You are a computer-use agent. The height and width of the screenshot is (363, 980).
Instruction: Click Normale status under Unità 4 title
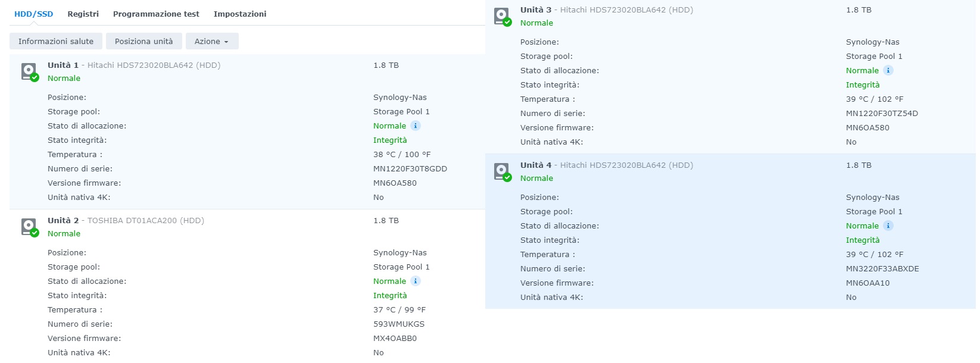tap(536, 178)
